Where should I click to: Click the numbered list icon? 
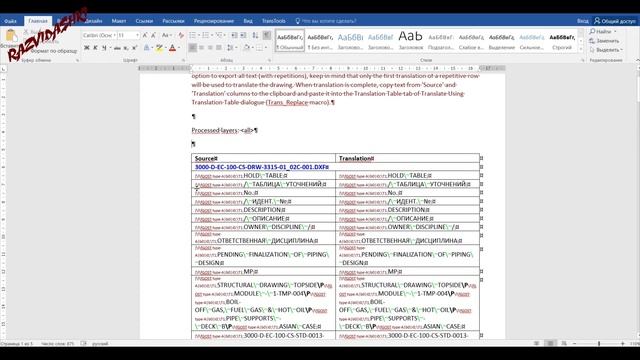pyautogui.click(x=205, y=36)
